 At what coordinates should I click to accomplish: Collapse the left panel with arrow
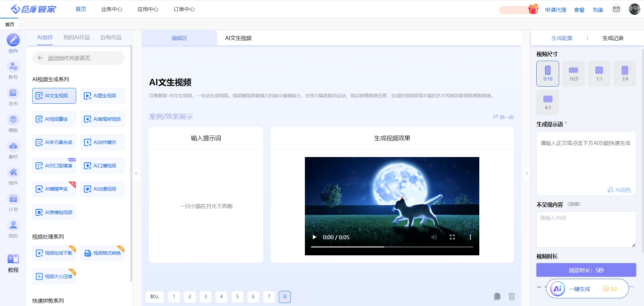[136, 173]
